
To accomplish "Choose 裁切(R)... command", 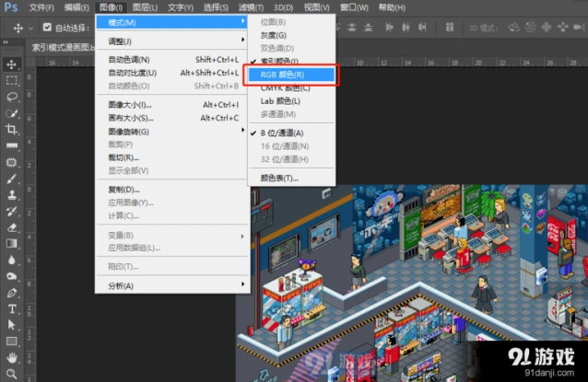I will click(x=171, y=157).
